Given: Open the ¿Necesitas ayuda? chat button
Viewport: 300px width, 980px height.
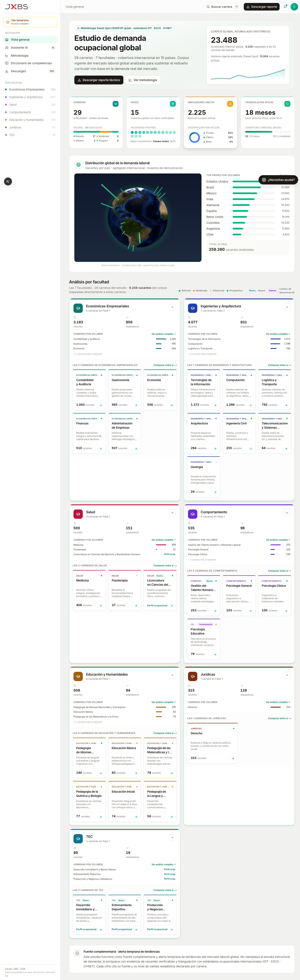Looking at the screenshot, I should (278, 180).
